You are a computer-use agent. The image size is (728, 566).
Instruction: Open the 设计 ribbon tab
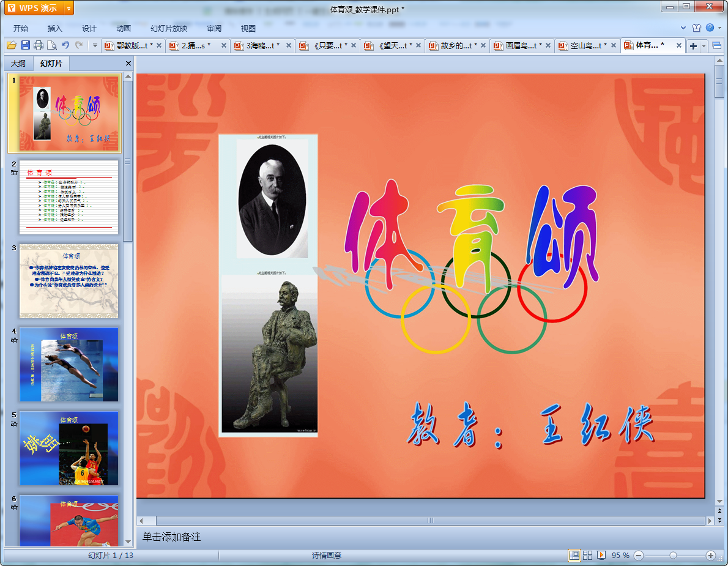(x=89, y=28)
